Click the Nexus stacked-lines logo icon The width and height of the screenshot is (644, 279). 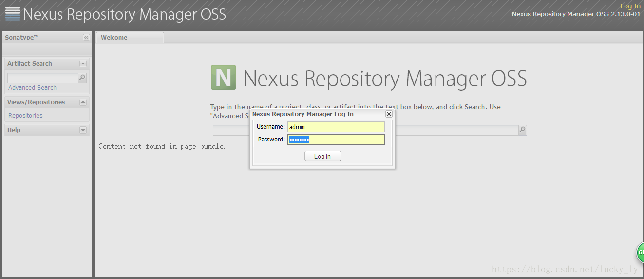click(13, 14)
